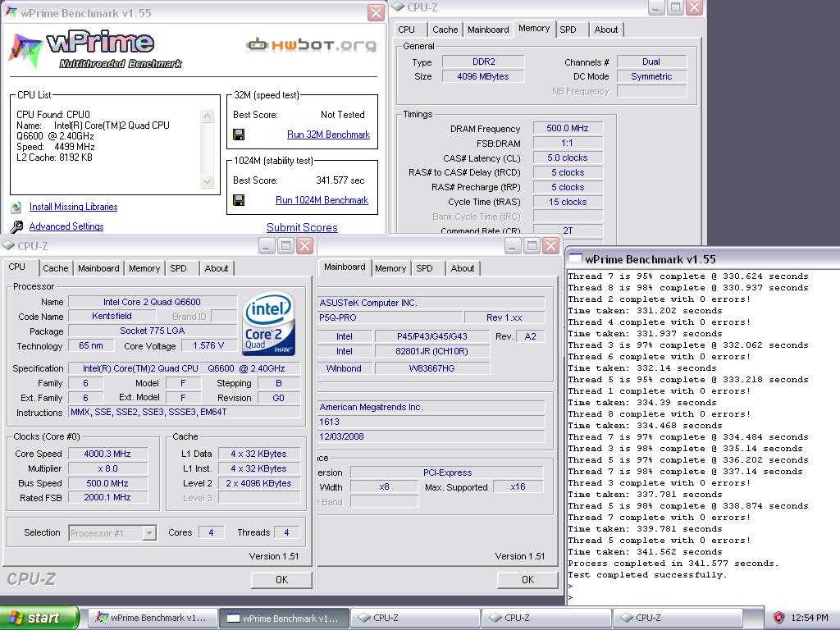Click the Advanced Settings wrench icon
The image size is (840, 630).
pos(16,226)
